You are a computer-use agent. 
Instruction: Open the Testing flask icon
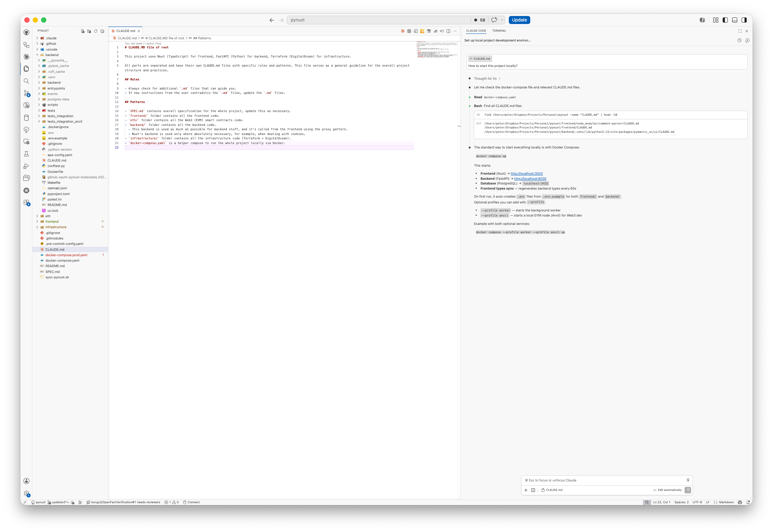(27, 154)
